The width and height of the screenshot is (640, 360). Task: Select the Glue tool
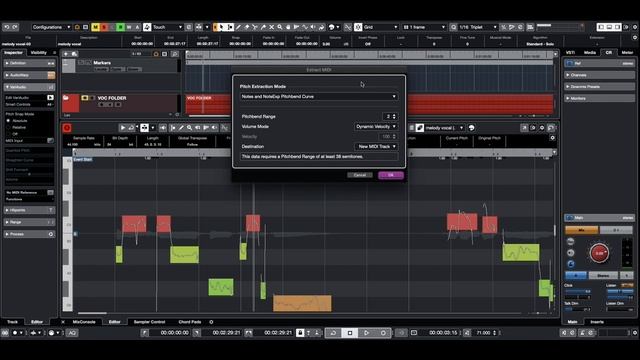[263, 27]
